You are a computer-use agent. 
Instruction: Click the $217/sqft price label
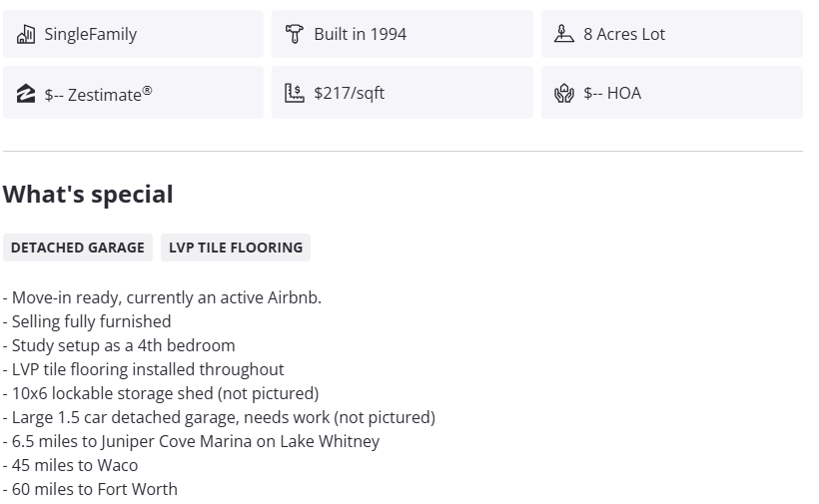(349, 93)
